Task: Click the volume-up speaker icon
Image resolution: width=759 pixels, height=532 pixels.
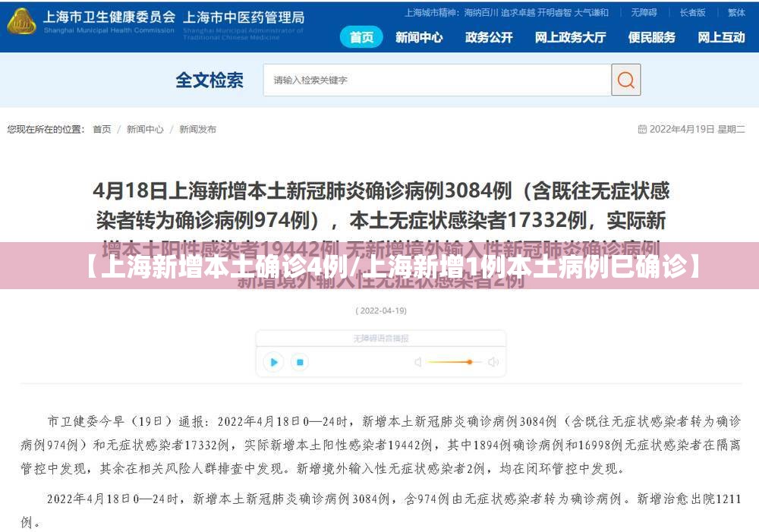Action: [x=493, y=362]
